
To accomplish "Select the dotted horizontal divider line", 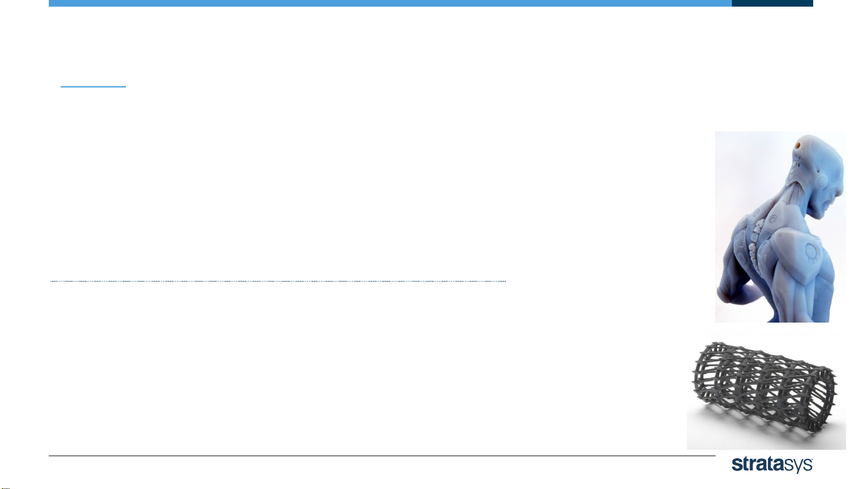I will tap(278, 281).
